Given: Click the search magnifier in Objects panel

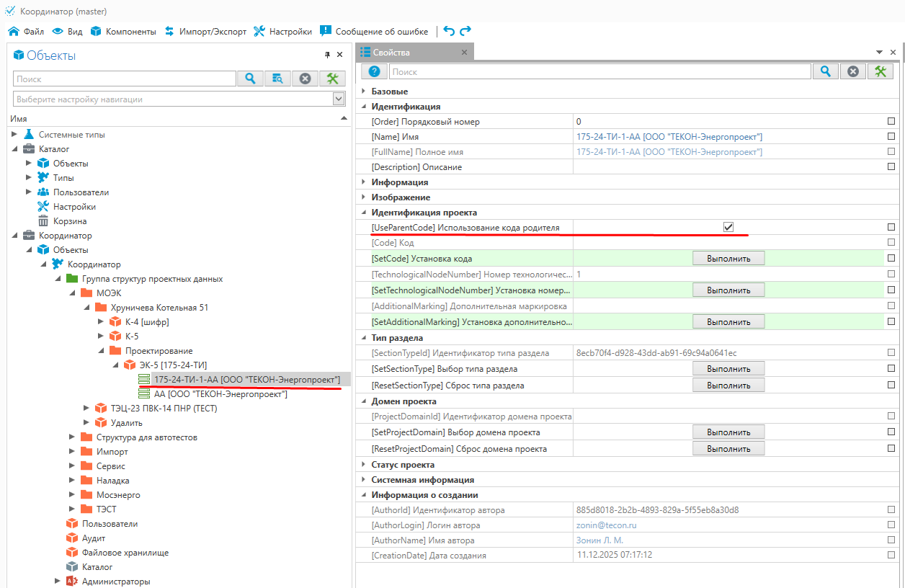Looking at the screenshot, I should 250,79.
